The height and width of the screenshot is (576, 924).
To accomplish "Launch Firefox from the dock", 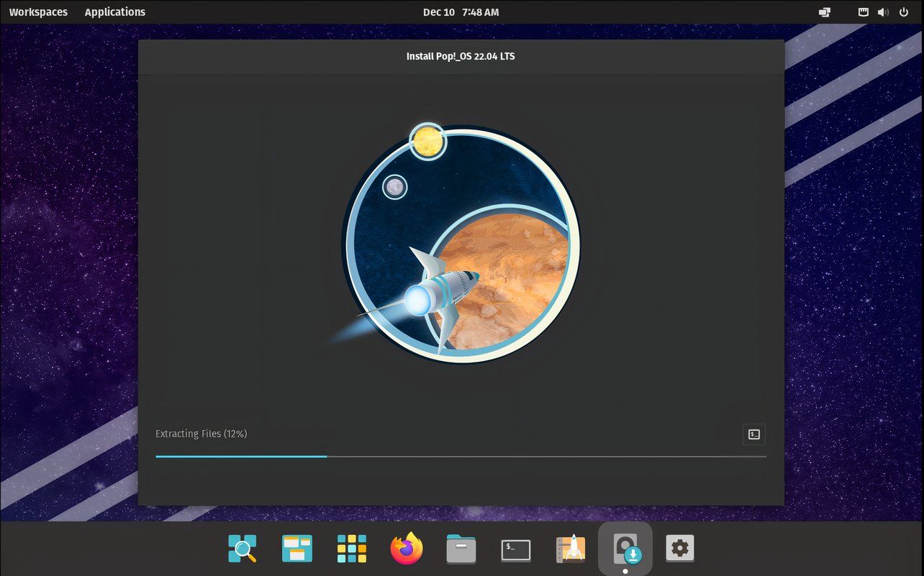I will [x=406, y=547].
